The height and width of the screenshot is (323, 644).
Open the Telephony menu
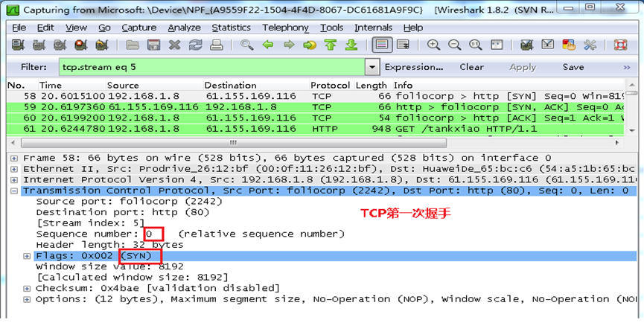click(x=285, y=28)
